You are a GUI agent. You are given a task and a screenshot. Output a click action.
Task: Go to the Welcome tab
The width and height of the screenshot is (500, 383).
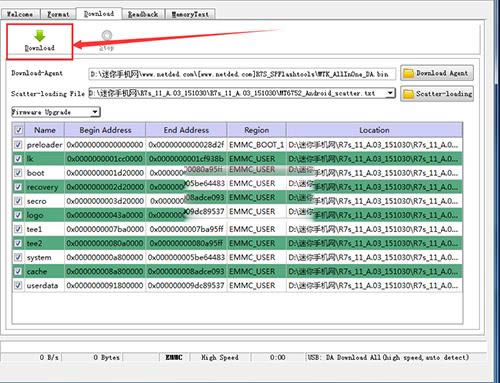(20, 14)
